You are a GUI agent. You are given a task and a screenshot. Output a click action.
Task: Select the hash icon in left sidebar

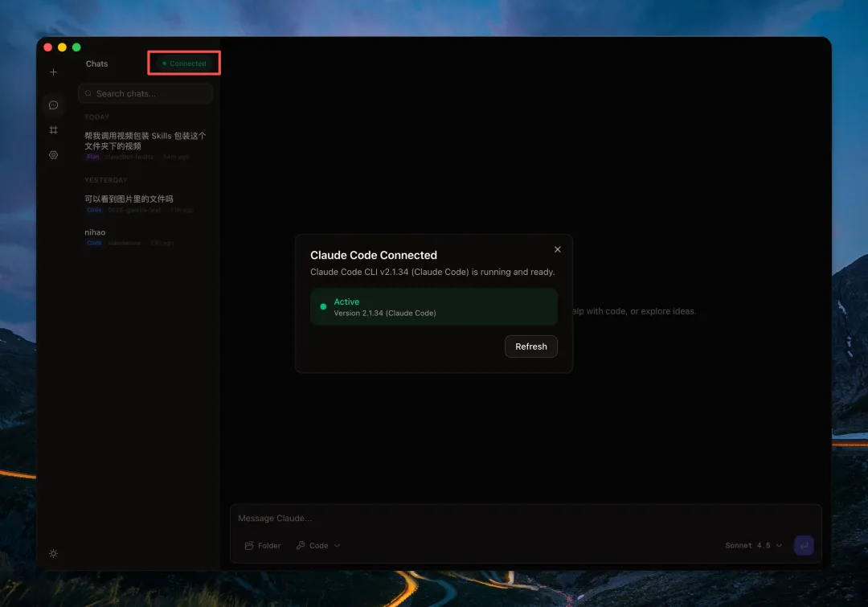[54, 130]
